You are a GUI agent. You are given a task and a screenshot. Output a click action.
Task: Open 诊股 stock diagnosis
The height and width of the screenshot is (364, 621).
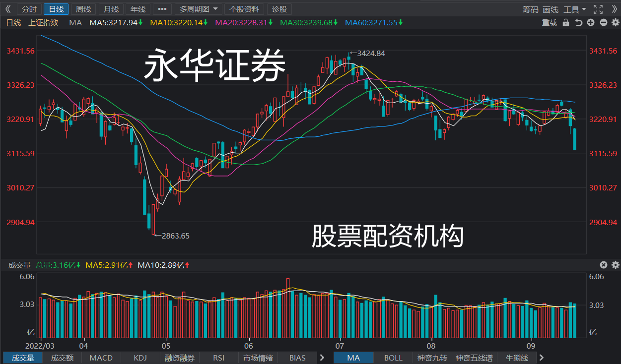tap(279, 9)
